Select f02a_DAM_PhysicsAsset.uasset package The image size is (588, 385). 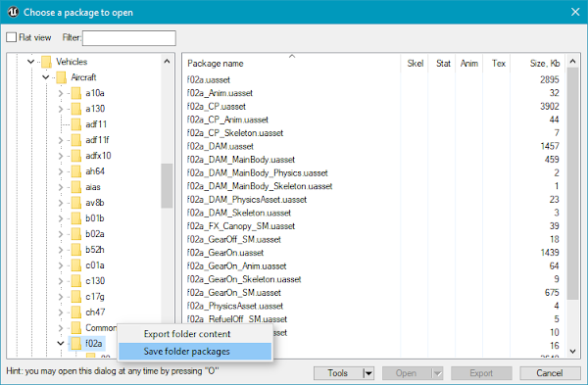(x=247, y=200)
